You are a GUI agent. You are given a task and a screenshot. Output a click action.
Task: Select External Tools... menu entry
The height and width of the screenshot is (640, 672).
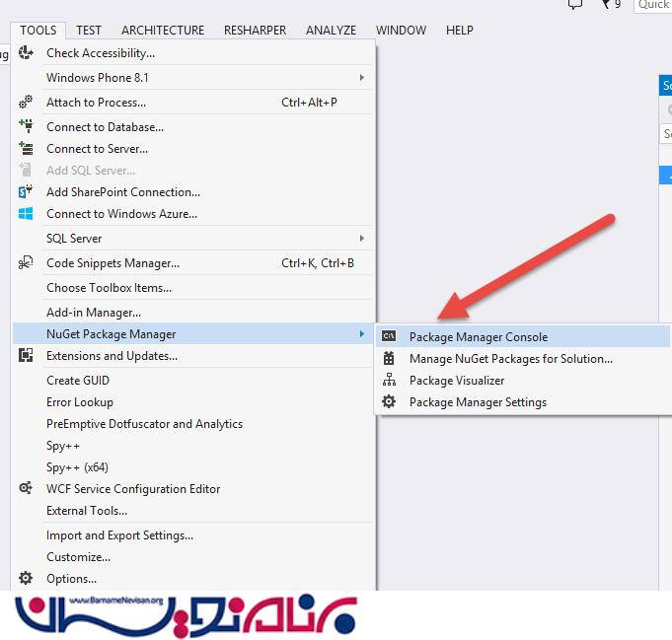pyautogui.click(x=193, y=511)
